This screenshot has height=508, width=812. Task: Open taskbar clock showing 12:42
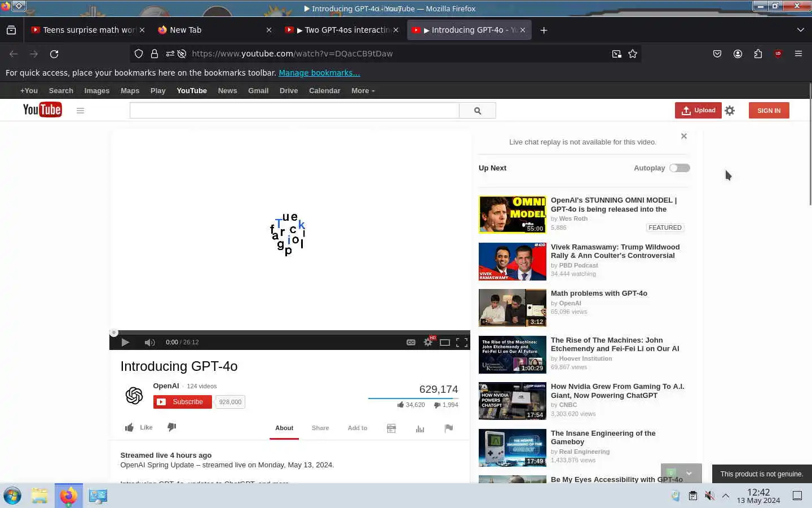pos(758,496)
